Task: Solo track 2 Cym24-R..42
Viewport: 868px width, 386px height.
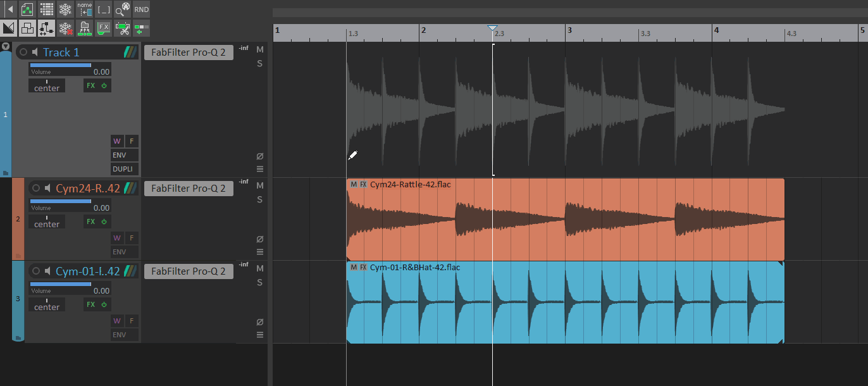Action: pyautogui.click(x=260, y=199)
